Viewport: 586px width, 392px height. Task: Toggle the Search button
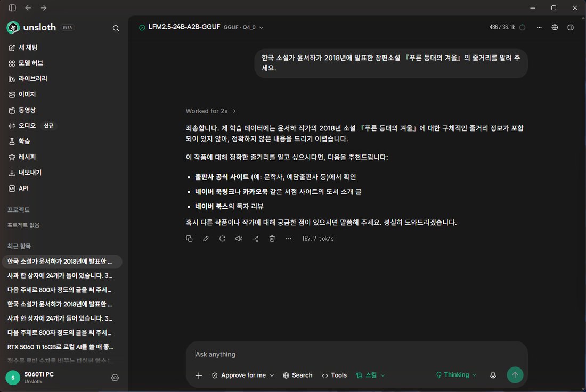[x=298, y=375]
